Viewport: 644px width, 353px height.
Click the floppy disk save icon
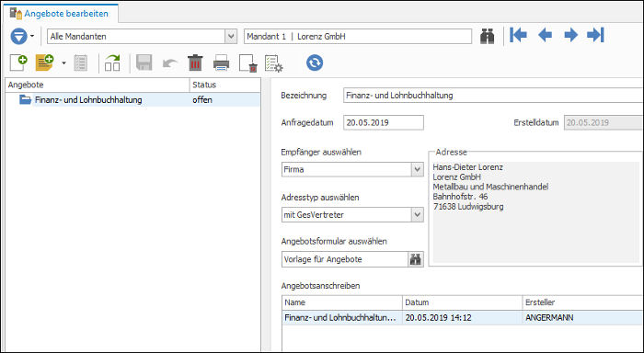coord(144,63)
